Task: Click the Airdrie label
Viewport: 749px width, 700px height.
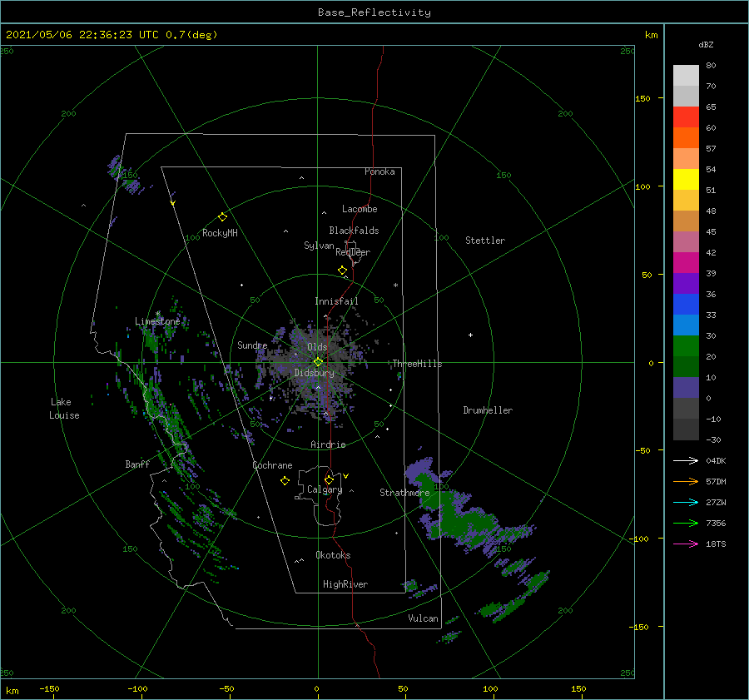Action: pyautogui.click(x=328, y=444)
